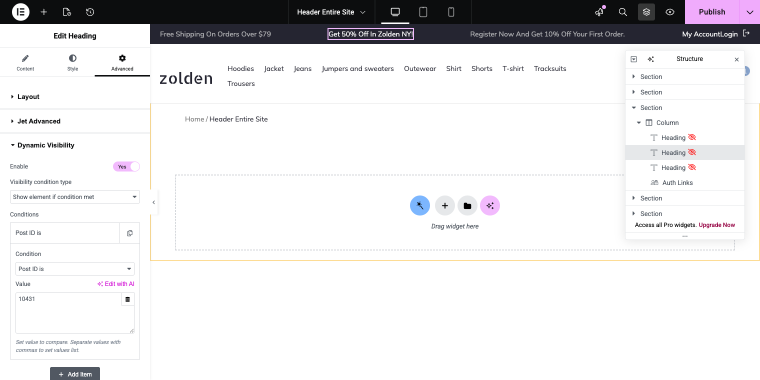Open the Jacket menu item
This screenshot has width=760, height=380.
tap(274, 68)
